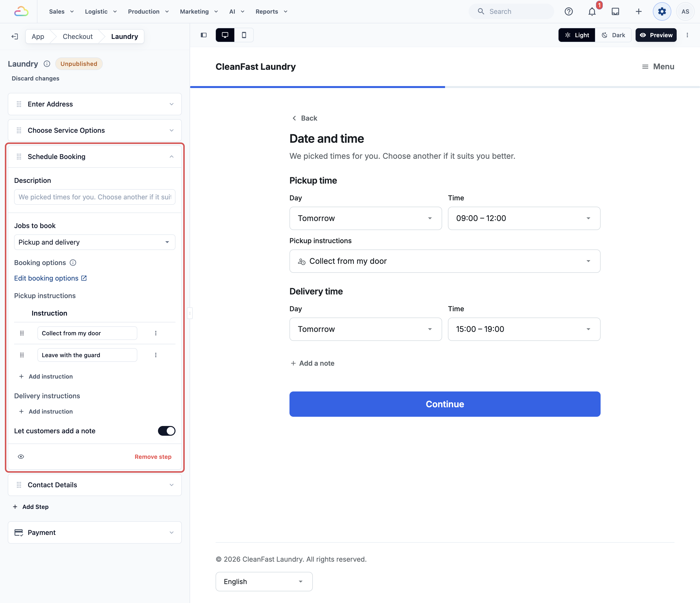Screen dimensions: 700x603
Task: Click drag handle of Collect from my door
Action: tap(22, 333)
